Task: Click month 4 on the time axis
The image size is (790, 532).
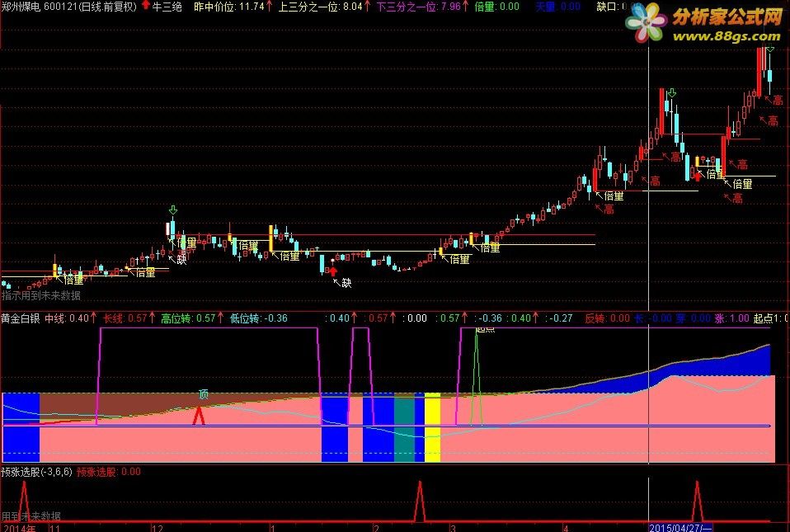Action: coord(567,528)
